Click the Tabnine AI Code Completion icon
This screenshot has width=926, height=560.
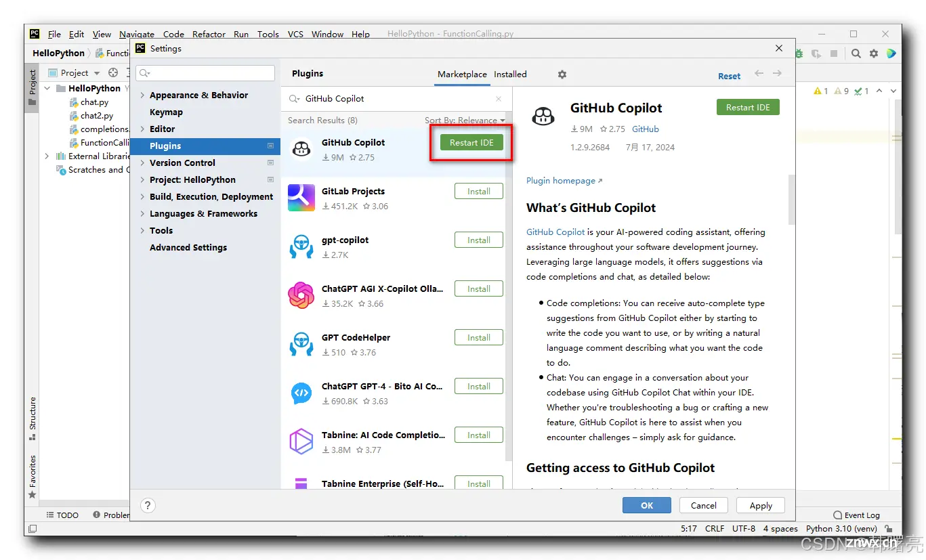[x=301, y=441]
